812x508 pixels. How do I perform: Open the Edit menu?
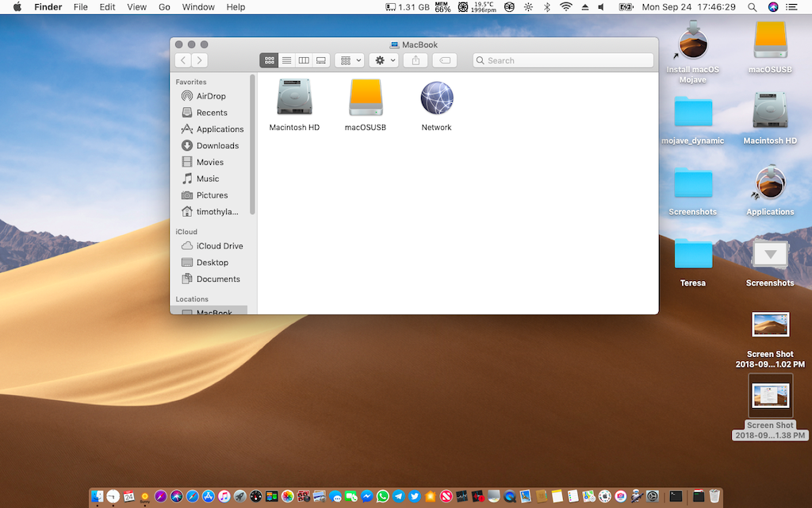point(107,6)
